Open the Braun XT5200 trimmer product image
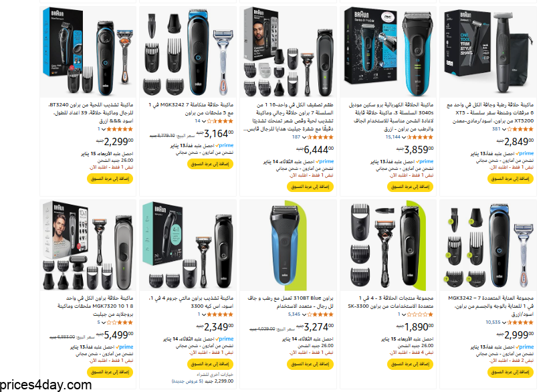The width and height of the screenshot is (555, 392). [487, 52]
